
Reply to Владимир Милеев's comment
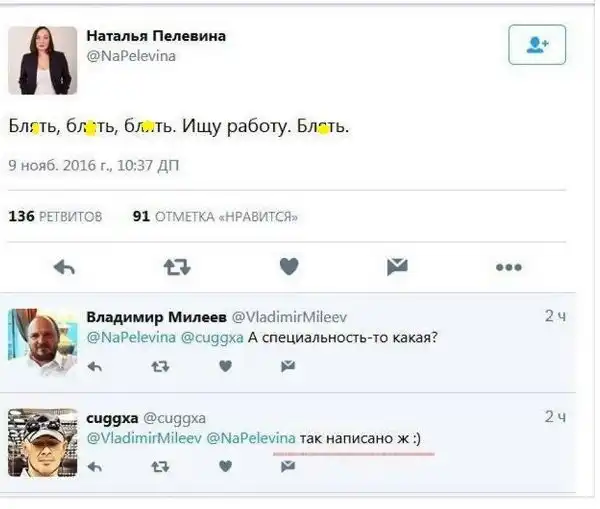click(x=96, y=366)
